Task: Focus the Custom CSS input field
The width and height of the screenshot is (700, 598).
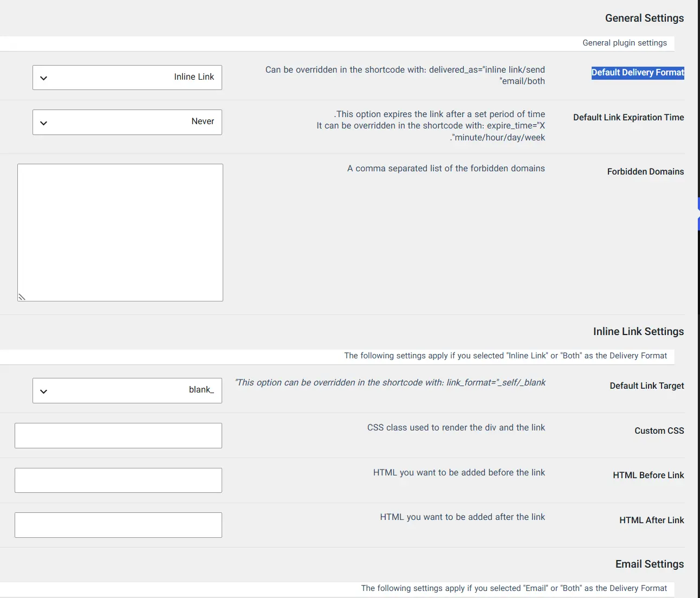Action: 118,436
